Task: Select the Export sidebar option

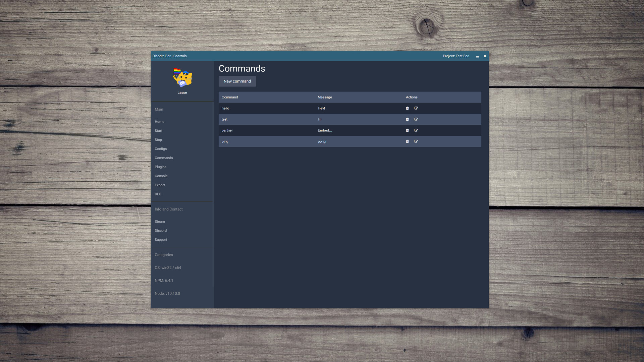Action: (x=160, y=185)
